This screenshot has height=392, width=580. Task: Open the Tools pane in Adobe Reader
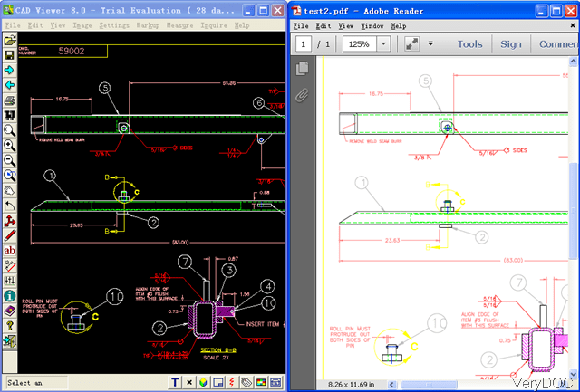click(469, 43)
